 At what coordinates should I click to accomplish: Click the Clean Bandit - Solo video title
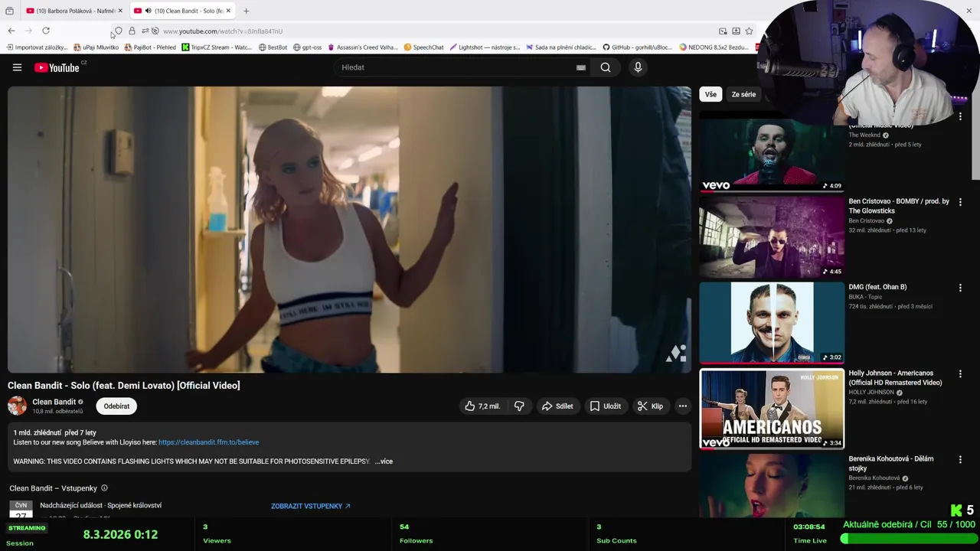coord(124,386)
